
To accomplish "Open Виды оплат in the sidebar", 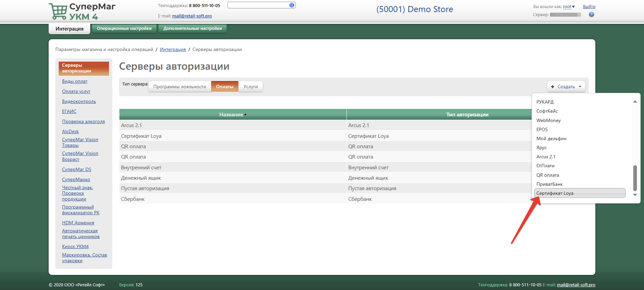I will coord(74,81).
